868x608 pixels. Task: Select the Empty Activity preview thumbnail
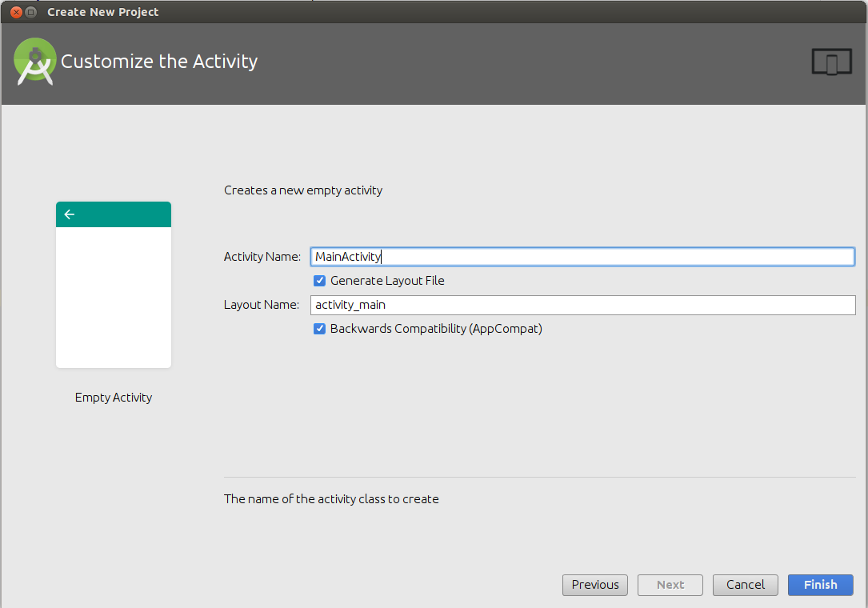[114, 296]
